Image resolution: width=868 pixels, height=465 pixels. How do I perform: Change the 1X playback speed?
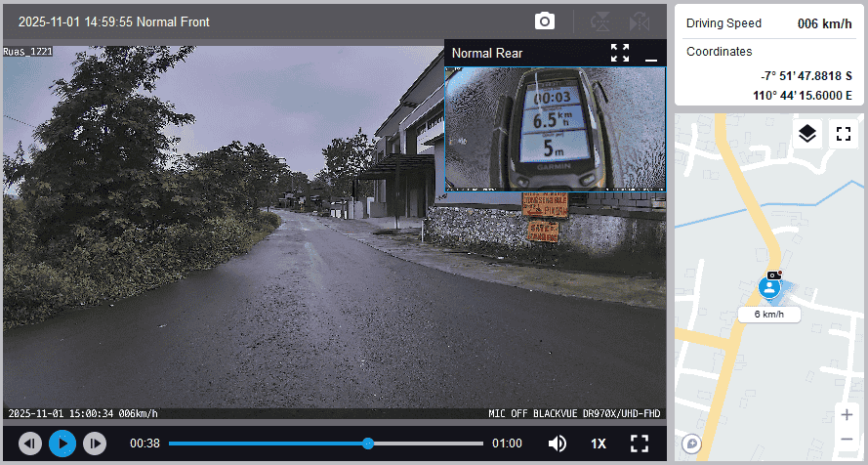pyautogui.click(x=599, y=444)
